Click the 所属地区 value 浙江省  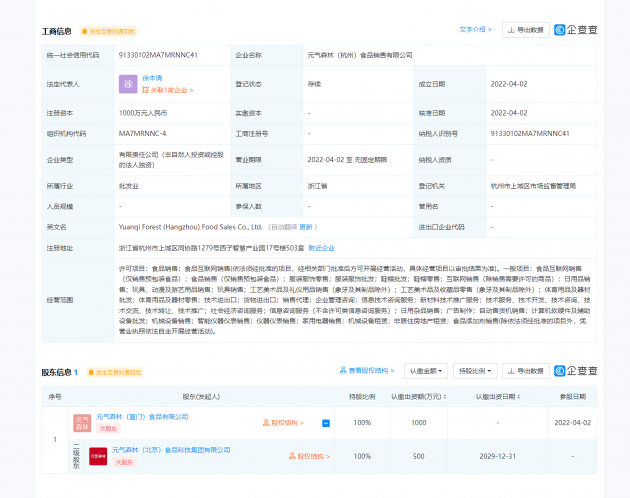[317, 186]
